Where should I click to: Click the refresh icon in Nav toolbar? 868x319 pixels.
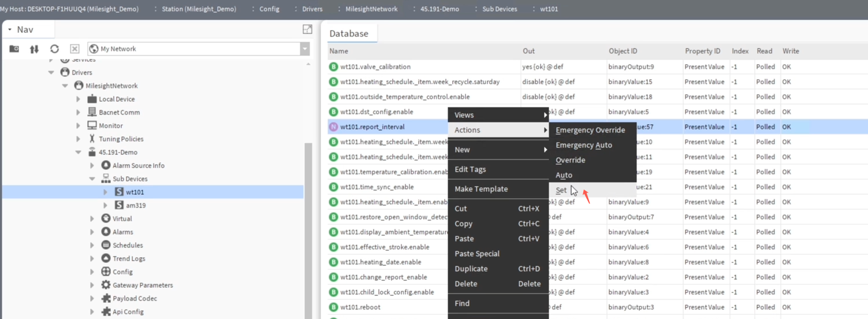tap(54, 49)
